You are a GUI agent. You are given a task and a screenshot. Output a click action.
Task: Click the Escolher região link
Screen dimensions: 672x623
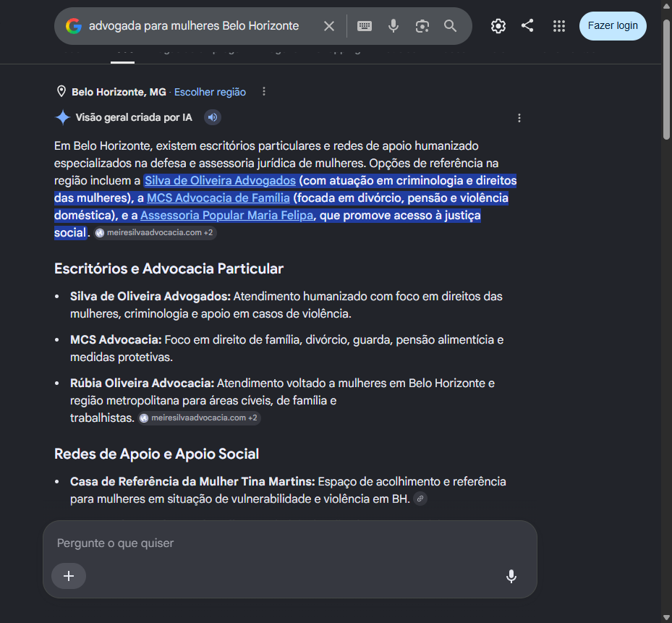point(210,92)
